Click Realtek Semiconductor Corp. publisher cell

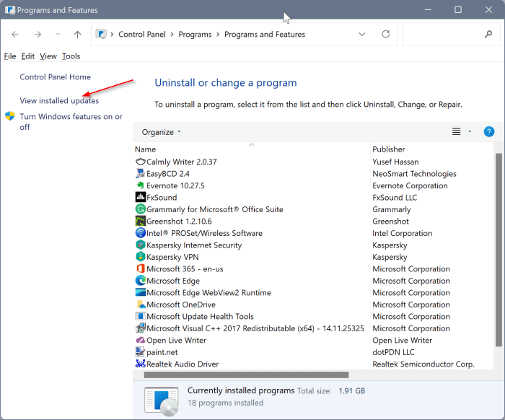(x=423, y=364)
